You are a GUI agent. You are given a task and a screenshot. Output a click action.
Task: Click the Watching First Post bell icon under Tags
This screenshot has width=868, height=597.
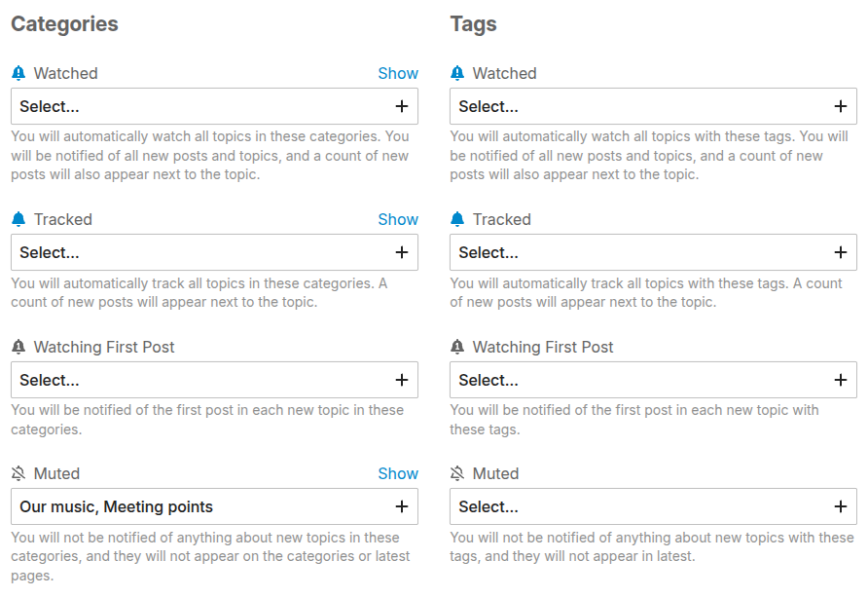[457, 347]
